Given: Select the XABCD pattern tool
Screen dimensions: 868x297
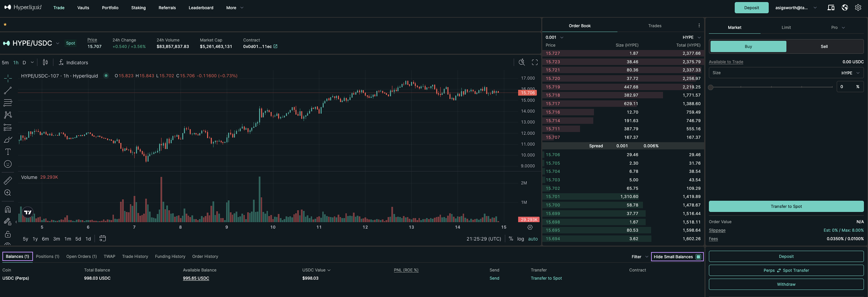Looking at the screenshot, I should coord(8,115).
